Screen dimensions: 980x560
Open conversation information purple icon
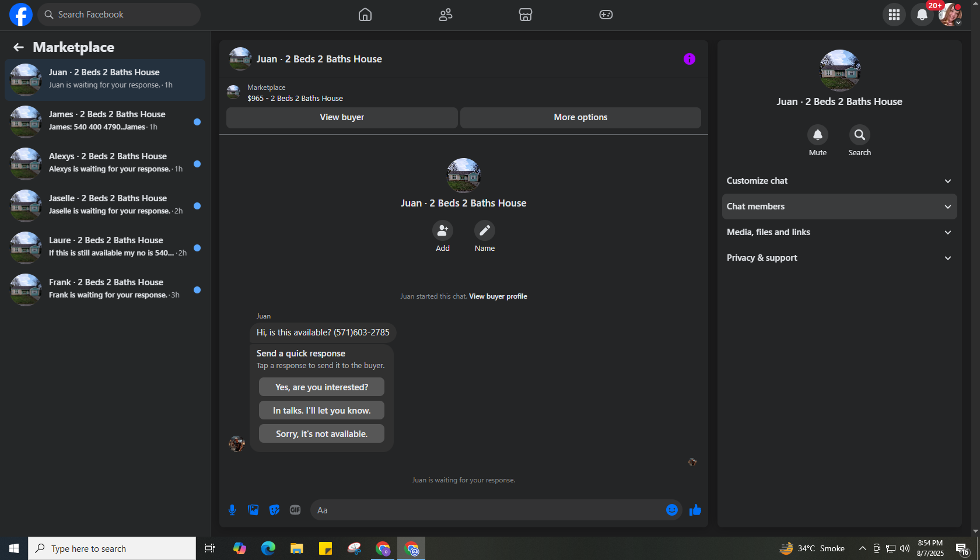click(689, 59)
